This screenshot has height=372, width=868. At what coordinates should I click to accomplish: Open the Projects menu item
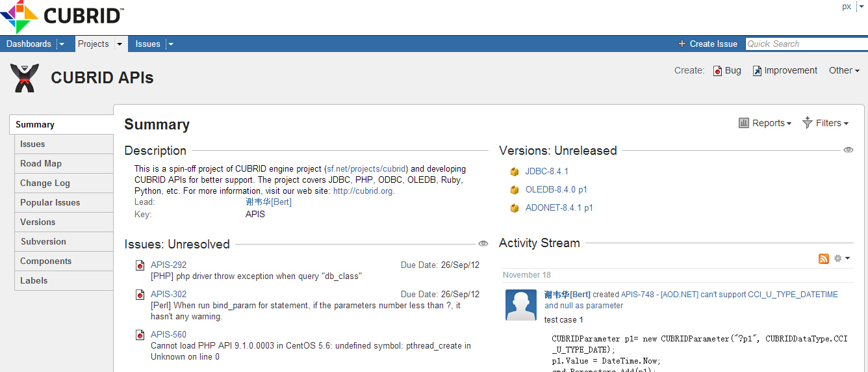(94, 44)
